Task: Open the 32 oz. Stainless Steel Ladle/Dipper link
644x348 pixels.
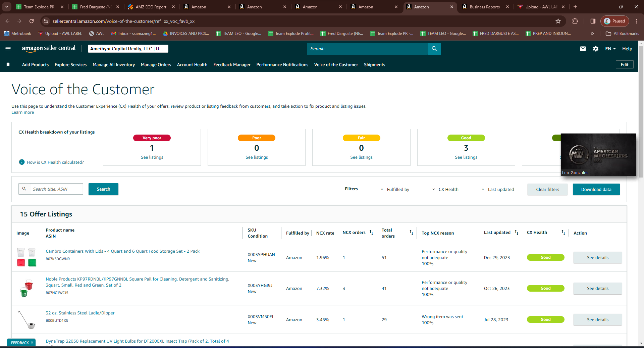Action: [x=80, y=313]
